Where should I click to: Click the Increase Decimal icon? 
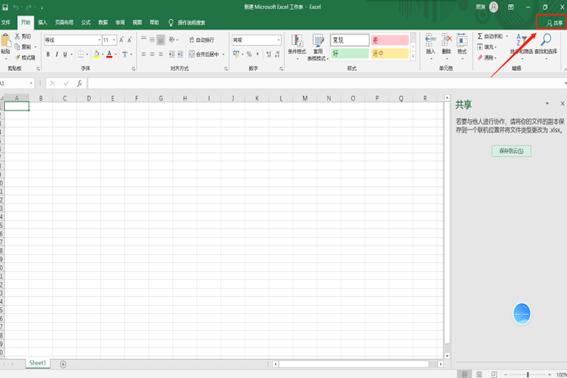click(268, 54)
